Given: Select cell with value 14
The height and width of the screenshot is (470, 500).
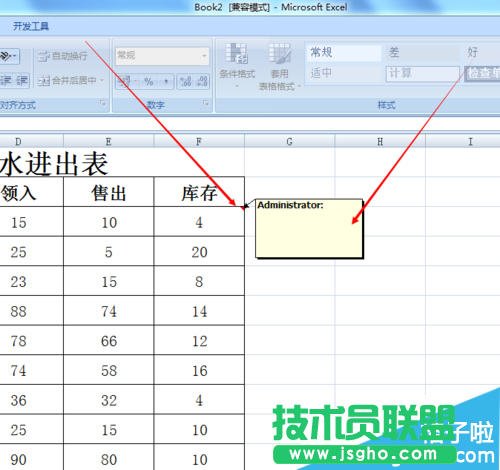Looking at the screenshot, I should point(199,311).
